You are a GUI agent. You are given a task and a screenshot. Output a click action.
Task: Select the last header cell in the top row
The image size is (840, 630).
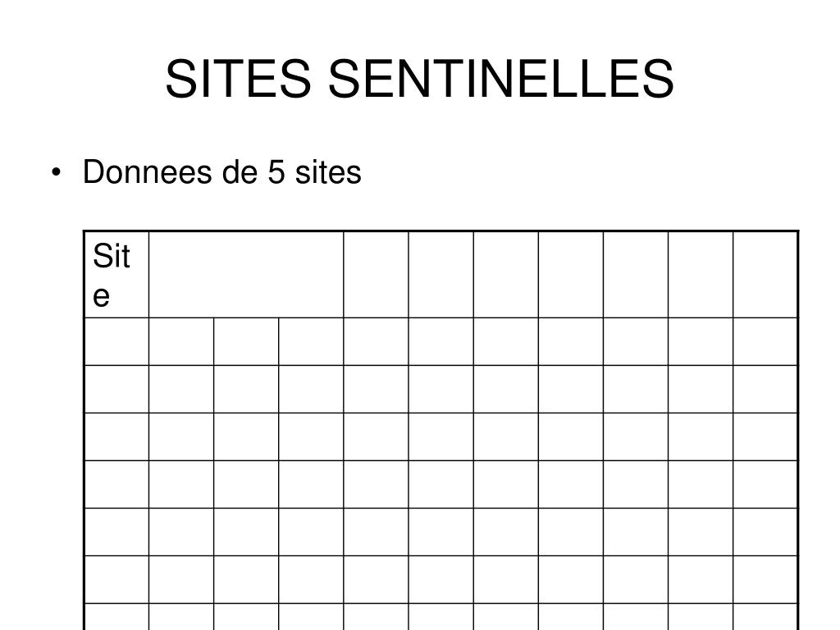coord(765,275)
